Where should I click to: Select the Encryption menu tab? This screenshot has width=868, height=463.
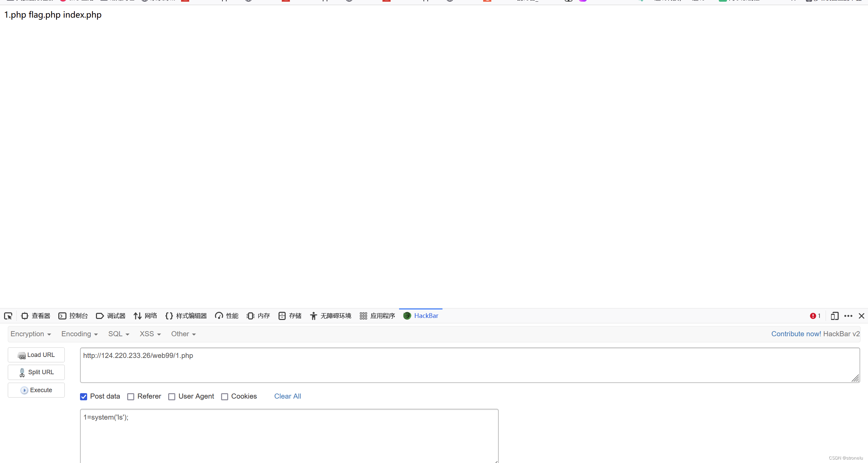click(30, 334)
